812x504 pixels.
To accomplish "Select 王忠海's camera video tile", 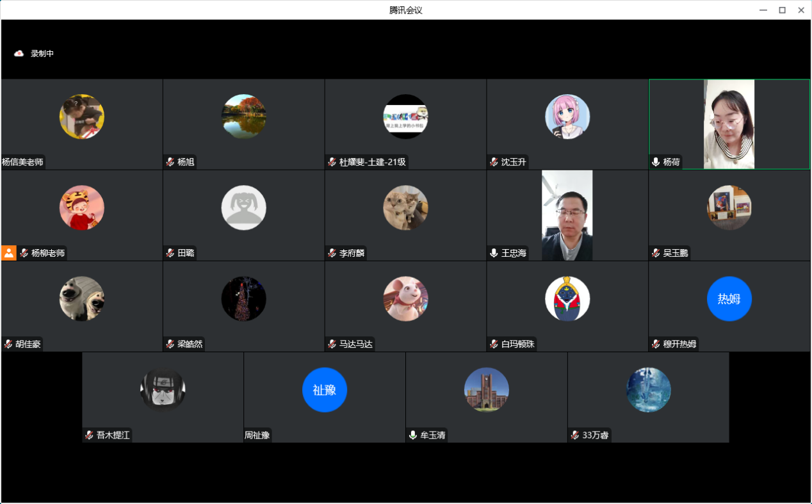I will 567,215.
